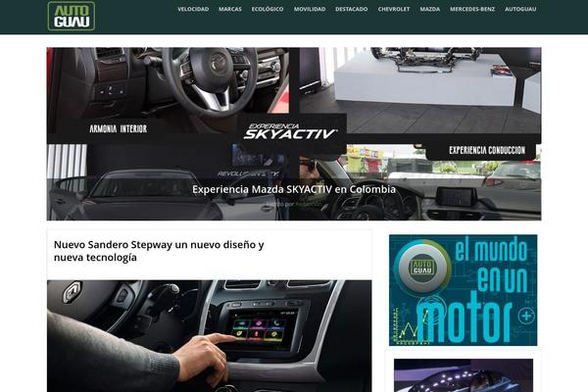Open the concept car thumbnail in sidebar
The width and height of the screenshot is (588, 392).
[x=464, y=375]
